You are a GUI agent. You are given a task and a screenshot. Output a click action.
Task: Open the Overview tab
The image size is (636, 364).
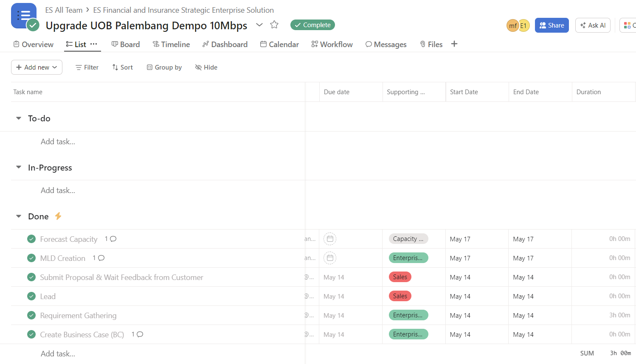34,45
